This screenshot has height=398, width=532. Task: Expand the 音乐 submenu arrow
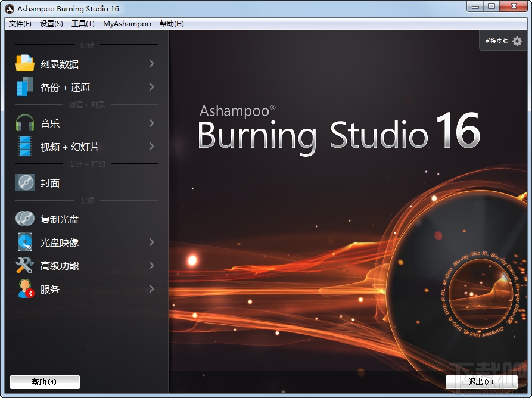pyautogui.click(x=152, y=123)
